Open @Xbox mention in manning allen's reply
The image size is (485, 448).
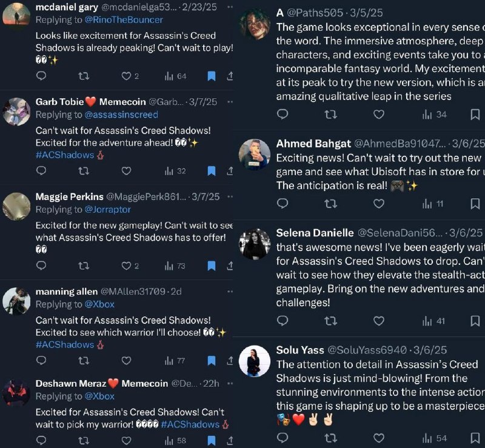(x=99, y=304)
